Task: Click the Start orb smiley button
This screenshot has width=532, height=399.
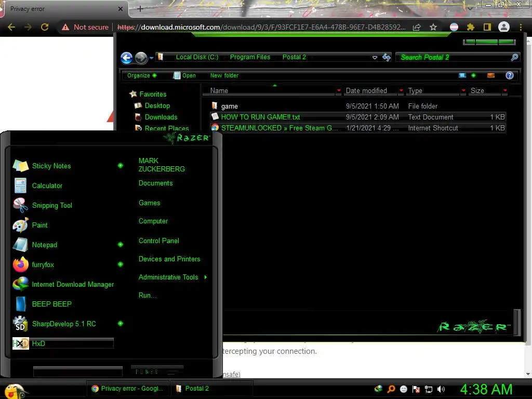Action: coord(14,391)
